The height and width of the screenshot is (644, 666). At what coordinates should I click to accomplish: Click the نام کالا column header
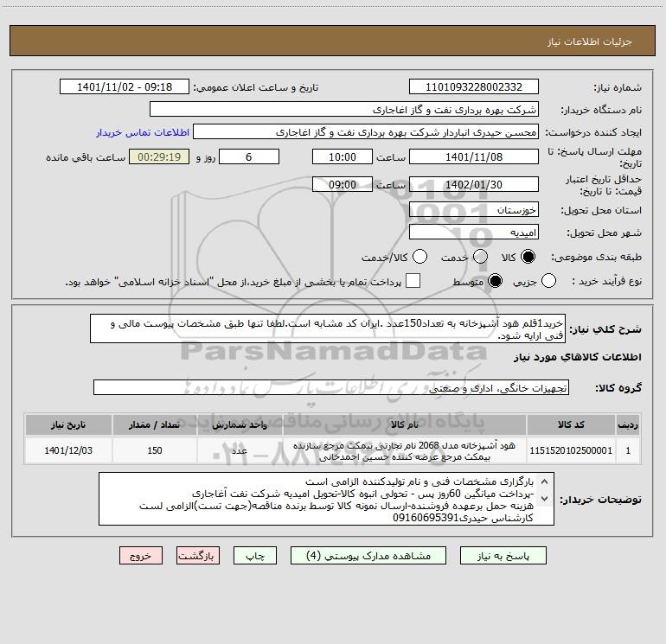coord(405,425)
